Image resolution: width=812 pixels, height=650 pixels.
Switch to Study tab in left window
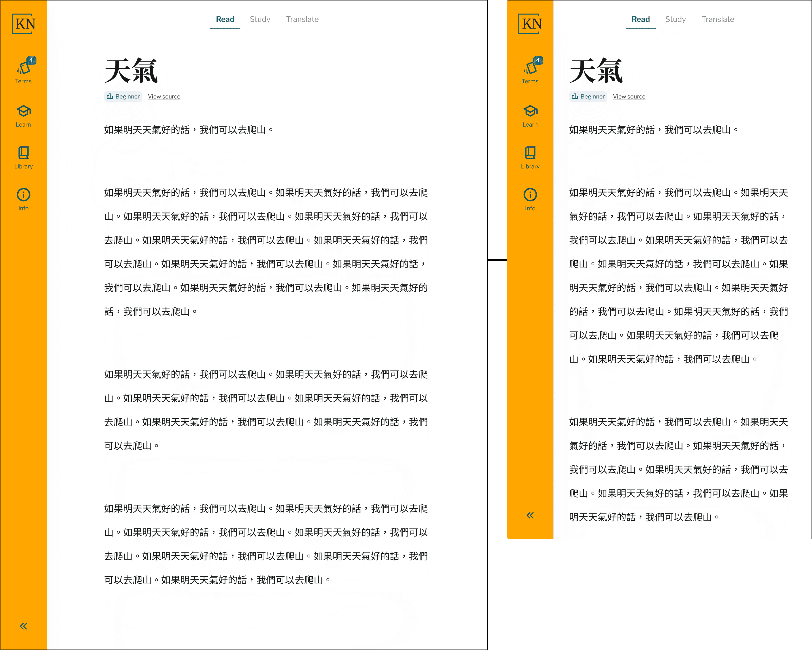[x=260, y=19]
